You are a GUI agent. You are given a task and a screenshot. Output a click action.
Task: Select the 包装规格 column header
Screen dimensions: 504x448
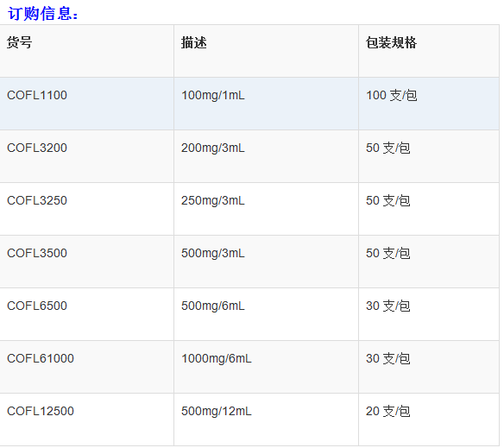[x=391, y=42]
